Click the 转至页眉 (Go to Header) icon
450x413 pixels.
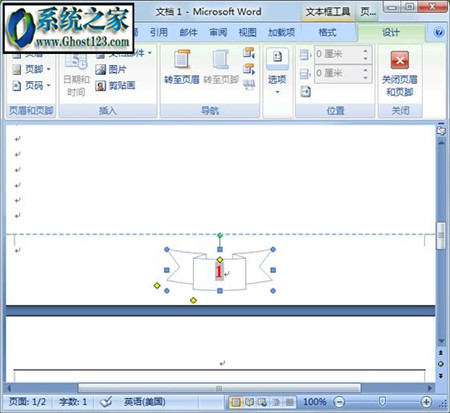tap(182, 60)
